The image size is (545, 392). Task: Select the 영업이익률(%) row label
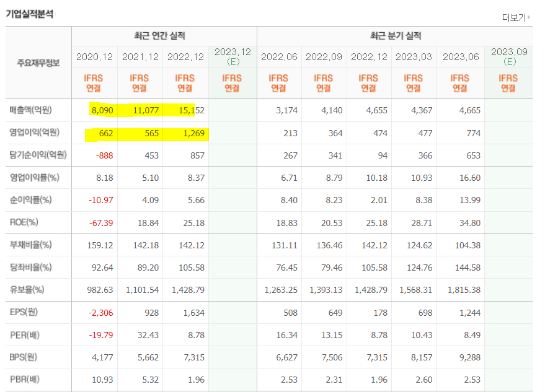(x=34, y=178)
